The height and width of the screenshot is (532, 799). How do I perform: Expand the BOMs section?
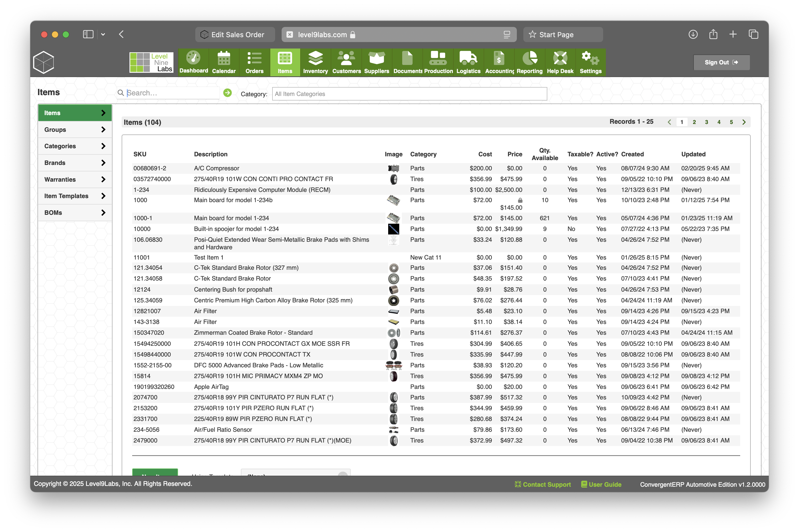coord(75,212)
